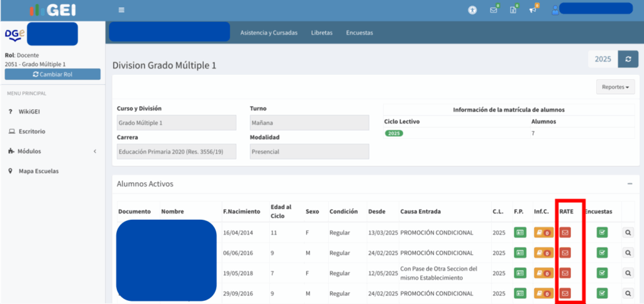Click the 'Con Pase de Otra Seccion' cell
This screenshot has height=304, width=644.
438,273
